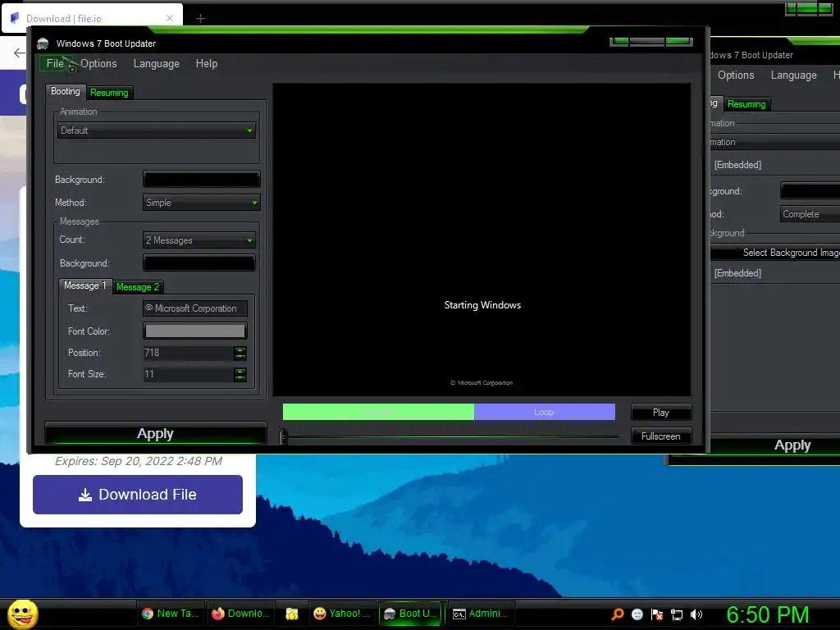This screenshot has width=840, height=630.
Task: Click the Starting Windows text in preview
Action: [x=482, y=305]
